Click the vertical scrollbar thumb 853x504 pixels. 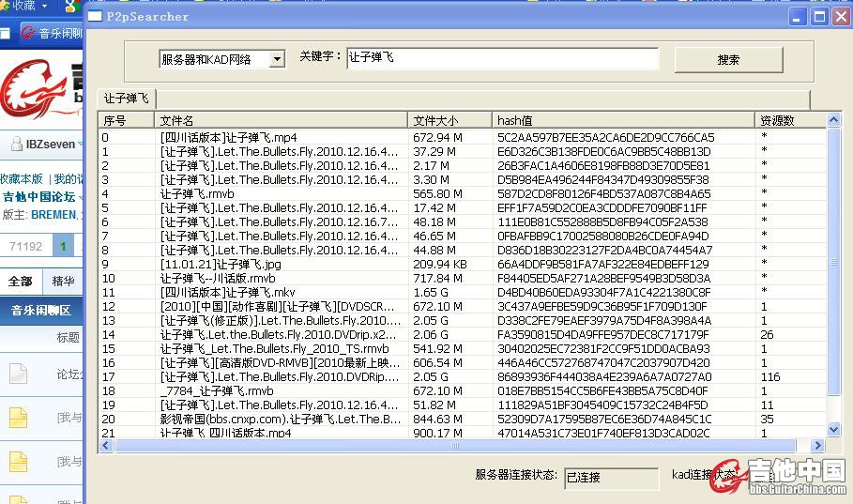(x=833, y=262)
